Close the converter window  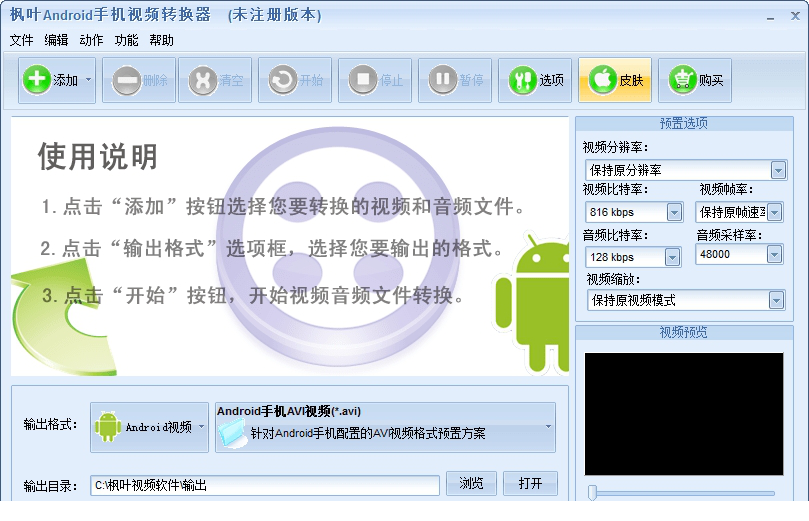(x=796, y=16)
